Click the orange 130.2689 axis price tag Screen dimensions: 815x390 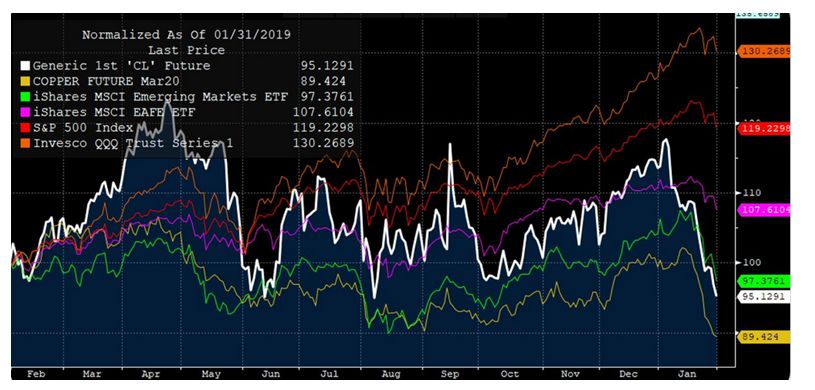pos(764,51)
